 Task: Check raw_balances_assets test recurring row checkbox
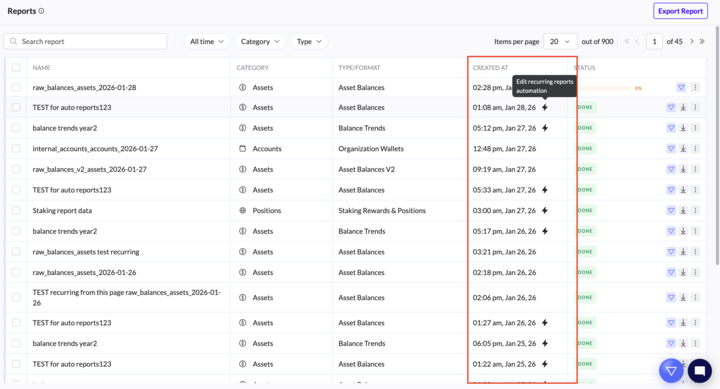(x=16, y=252)
